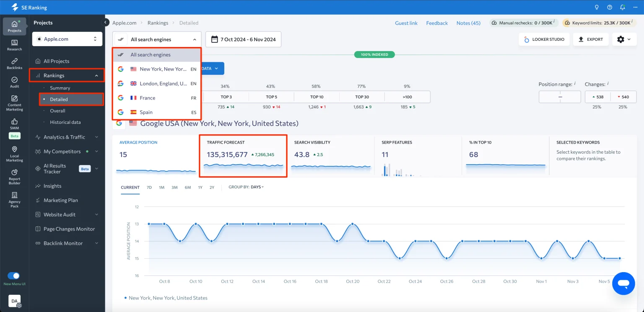
Task: Open the Backlinks icon in sidebar
Action: point(14,63)
